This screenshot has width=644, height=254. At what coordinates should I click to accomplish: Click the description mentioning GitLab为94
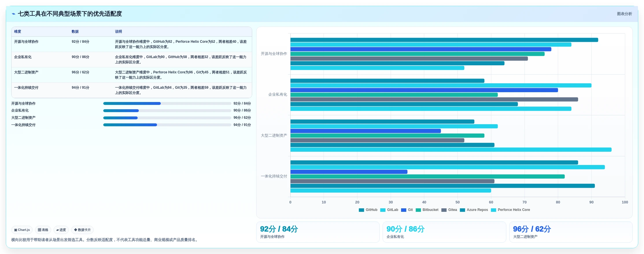pos(181,90)
